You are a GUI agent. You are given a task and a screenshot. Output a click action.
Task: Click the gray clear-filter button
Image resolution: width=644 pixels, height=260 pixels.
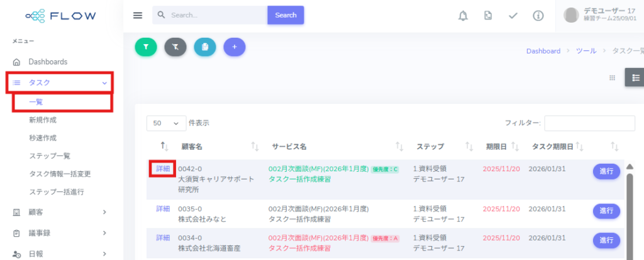tap(175, 47)
